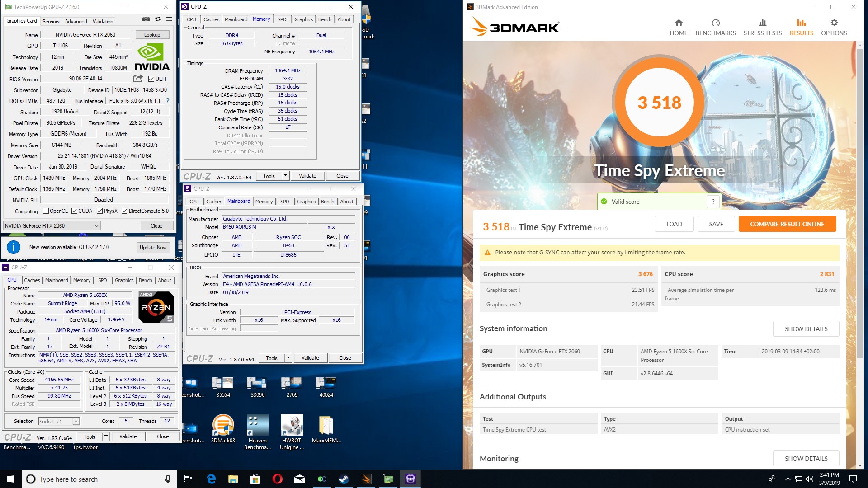Toggle the CUDA checkbox
This screenshot has width=868, height=488.
[x=74, y=211]
